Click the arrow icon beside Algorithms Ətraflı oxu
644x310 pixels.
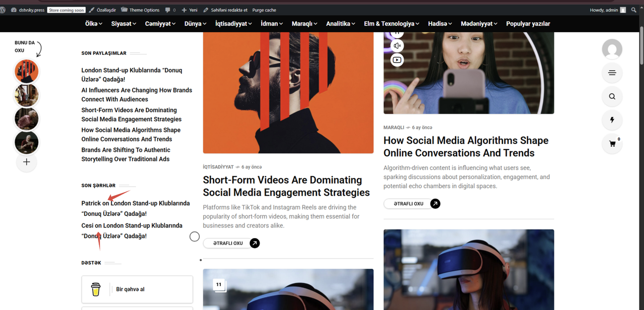pyautogui.click(x=435, y=204)
